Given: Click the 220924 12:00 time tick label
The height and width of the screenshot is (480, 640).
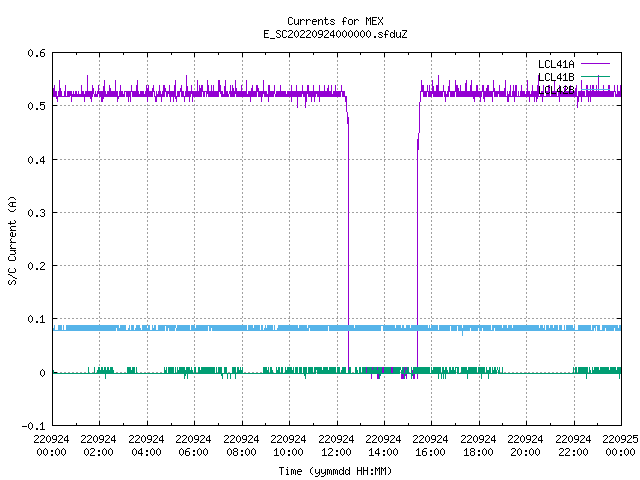Looking at the screenshot, I should coord(336,446).
